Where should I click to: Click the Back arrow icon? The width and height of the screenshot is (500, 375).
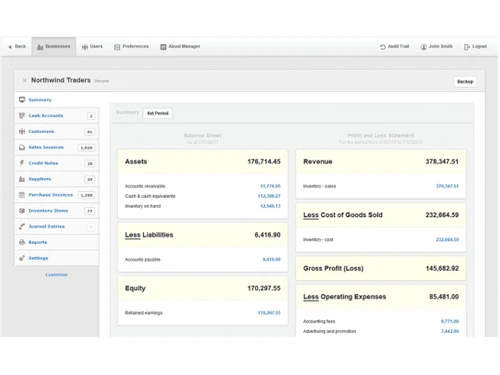pyautogui.click(x=10, y=47)
